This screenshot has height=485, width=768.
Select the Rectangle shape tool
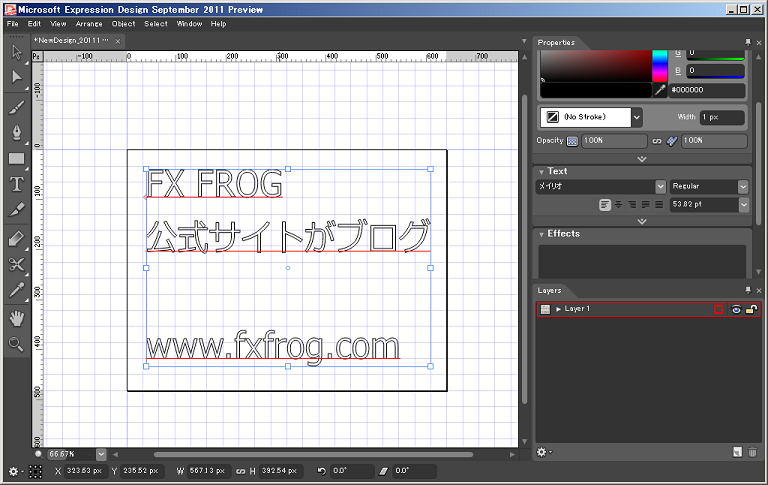coord(16,158)
